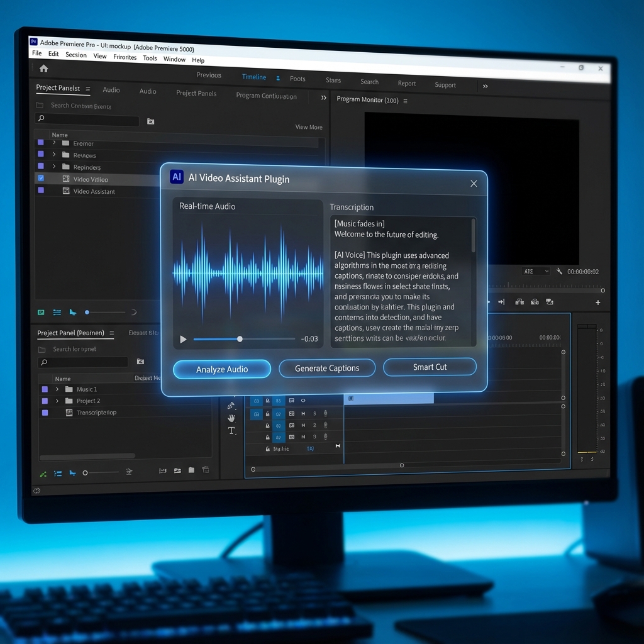Select the Pen tool in the timeline toolbar
The height and width of the screenshot is (644, 644).
point(230,406)
